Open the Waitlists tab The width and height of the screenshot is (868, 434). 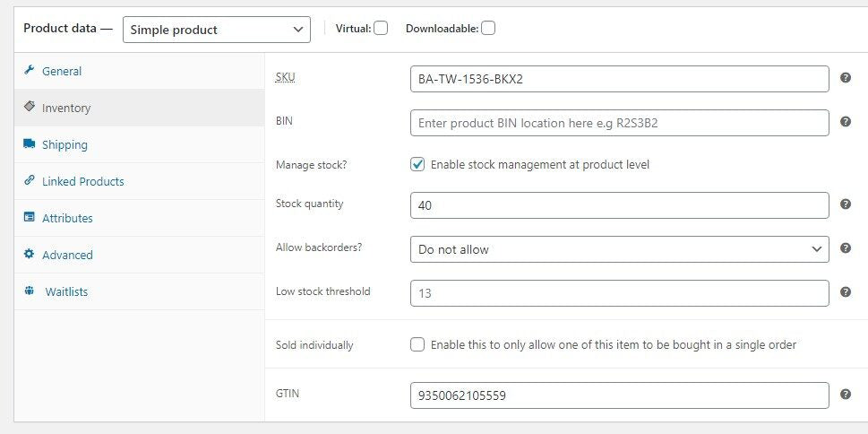click(x=66, y=291)
